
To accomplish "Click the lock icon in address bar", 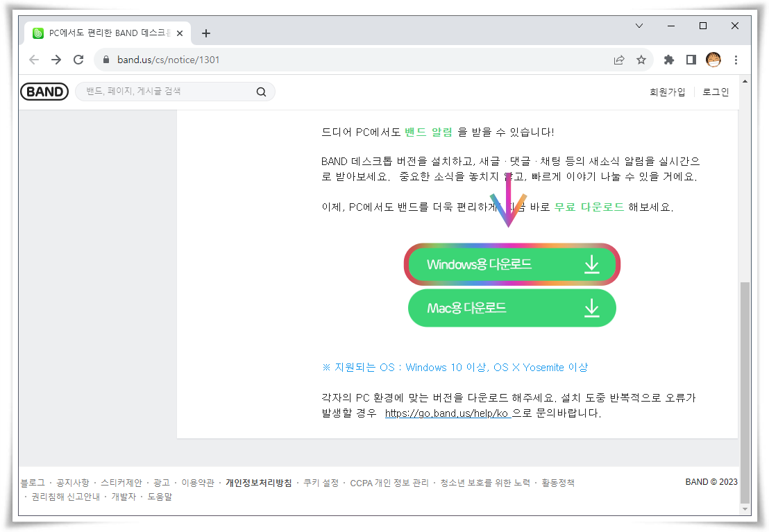I will [x=106, y=60].
